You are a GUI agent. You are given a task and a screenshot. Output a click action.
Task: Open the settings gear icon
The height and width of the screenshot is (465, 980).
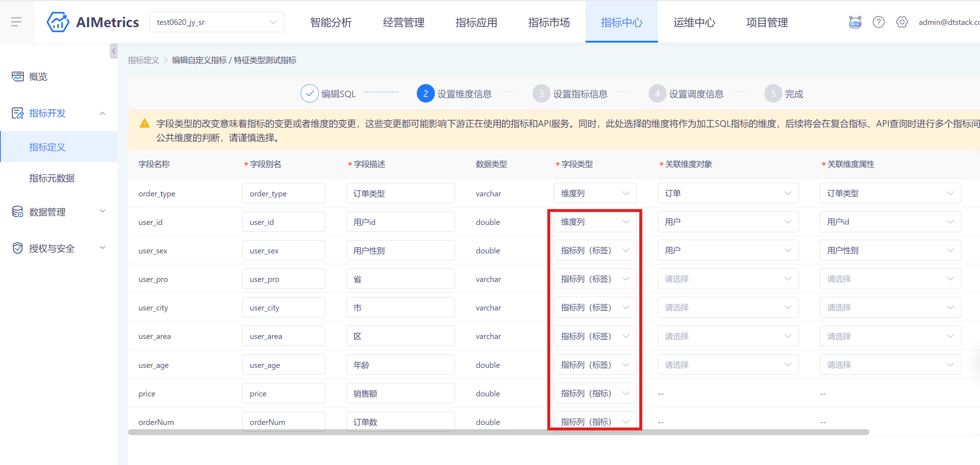902,22
